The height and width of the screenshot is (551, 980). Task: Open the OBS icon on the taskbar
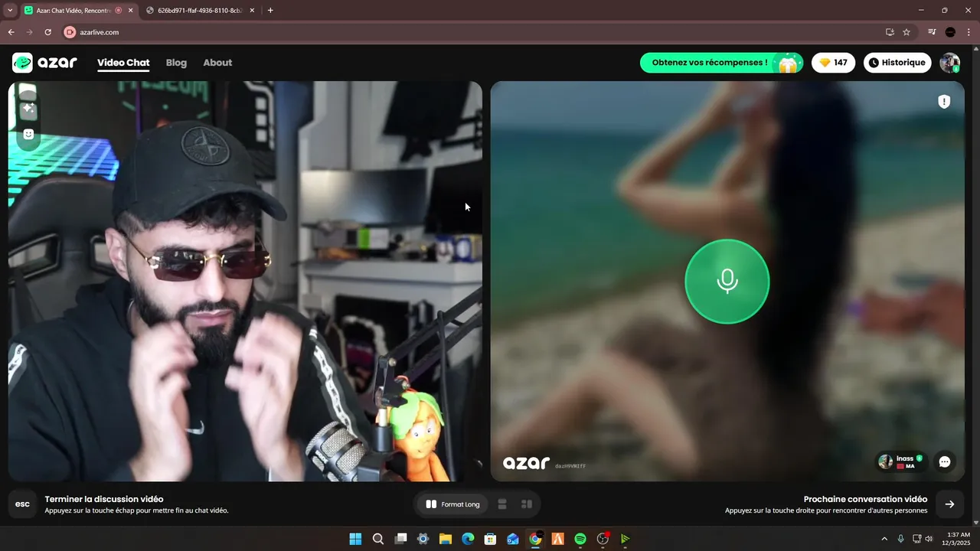click(x=603, y=539)
